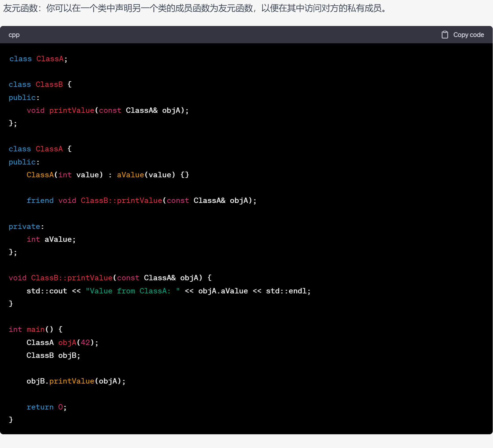Click the line 'objB.printValue(objA);'
Viewport: 493px width, 448px height.
click(76, 381)
